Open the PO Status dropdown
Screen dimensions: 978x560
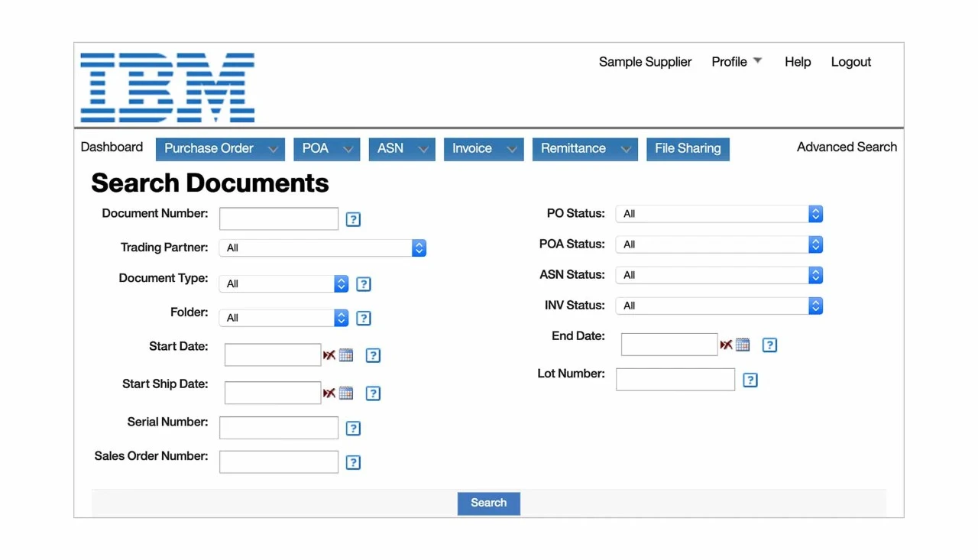pyautogui.click(x=719, y=214)
